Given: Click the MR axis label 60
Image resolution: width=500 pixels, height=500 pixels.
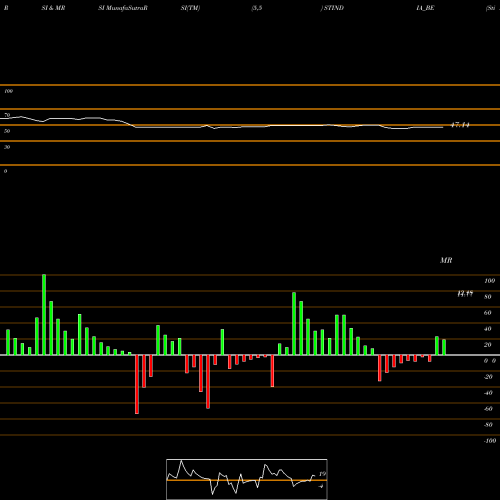Looking at the screenshot, I should (488, 313).
